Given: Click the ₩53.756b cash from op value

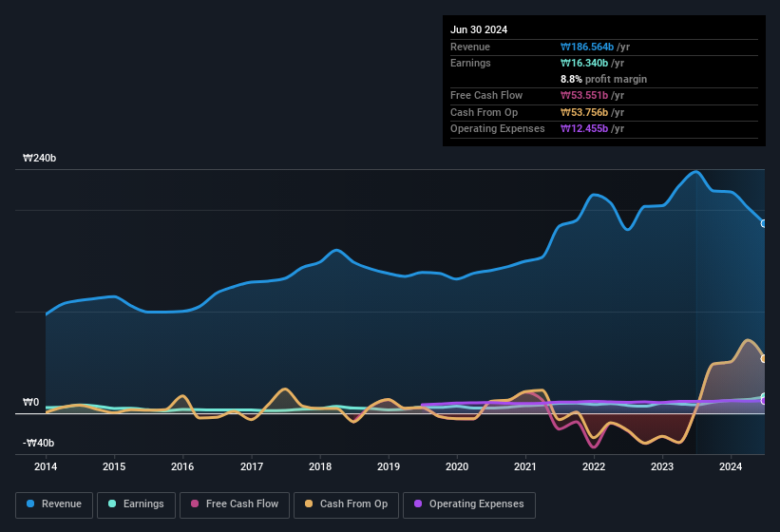Looking at the screenshot, I should [584, 112].
